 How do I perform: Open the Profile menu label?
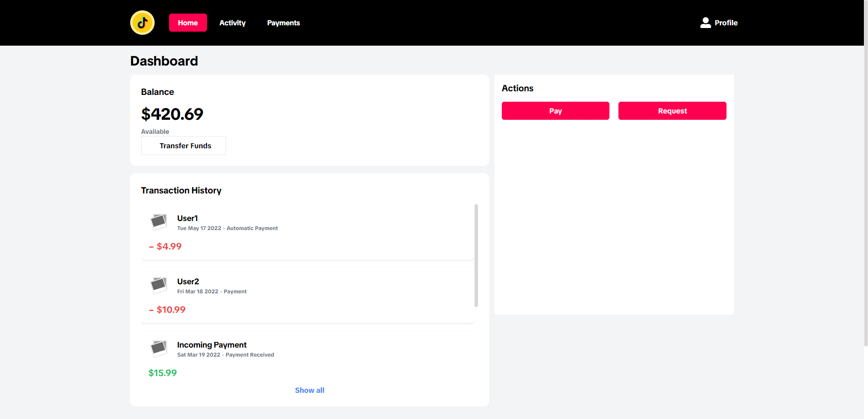coord(726,23)
